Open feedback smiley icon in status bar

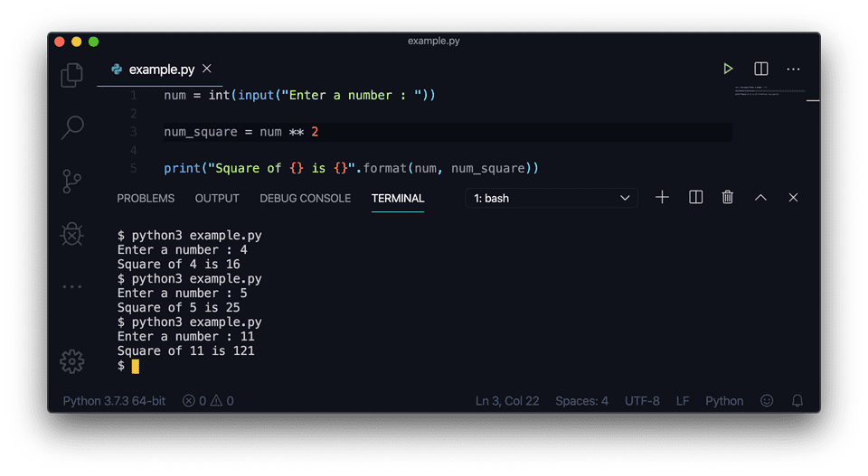767,401
